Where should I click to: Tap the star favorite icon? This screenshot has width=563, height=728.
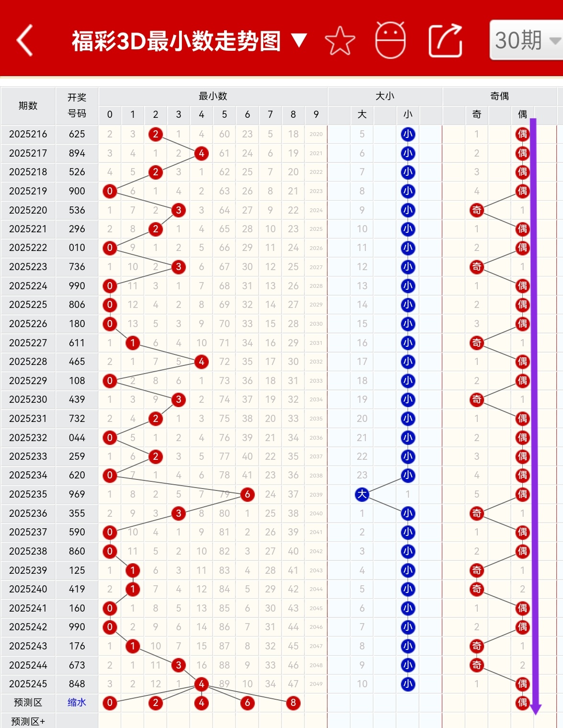coord(340,41)
